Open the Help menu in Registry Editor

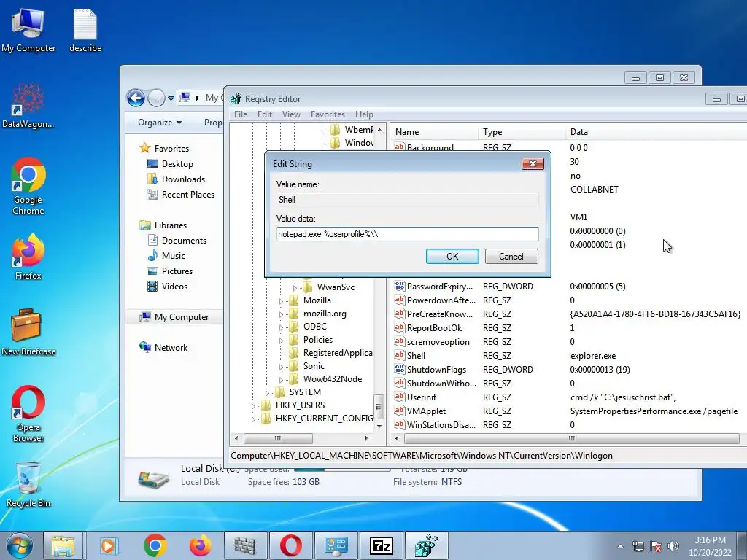[364, 114]
